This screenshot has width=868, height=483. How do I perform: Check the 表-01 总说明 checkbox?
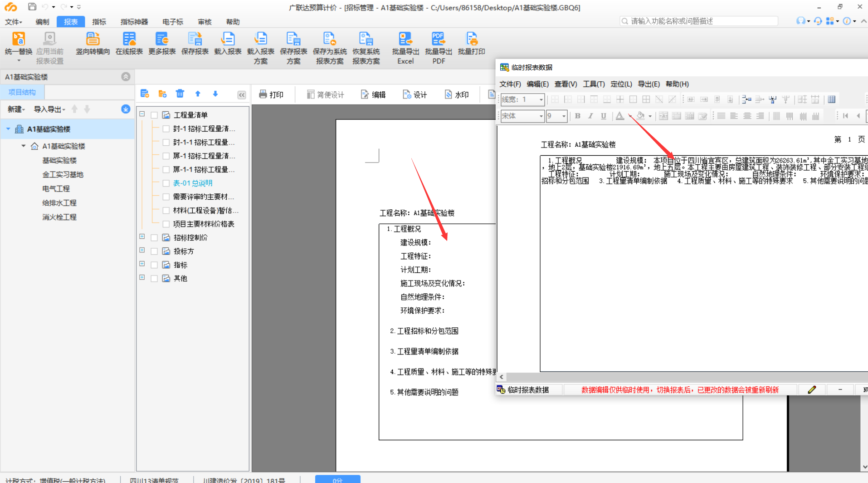click(166, 183)
